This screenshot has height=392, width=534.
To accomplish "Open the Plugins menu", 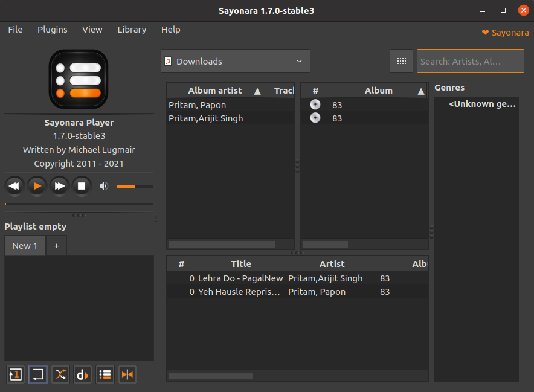I will coord(53,30).
